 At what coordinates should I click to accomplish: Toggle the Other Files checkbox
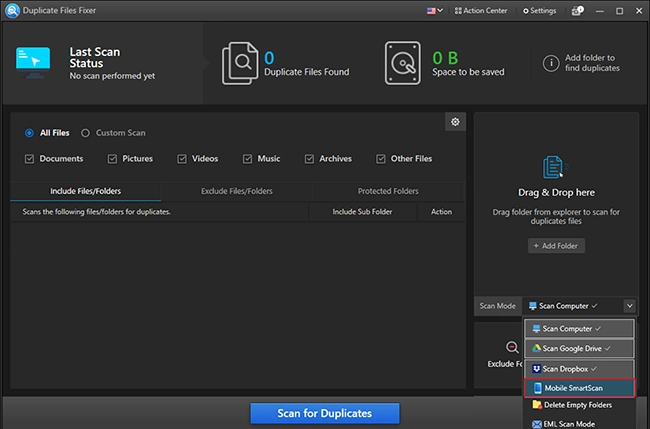pyautogui.click(x=381, y=159)
